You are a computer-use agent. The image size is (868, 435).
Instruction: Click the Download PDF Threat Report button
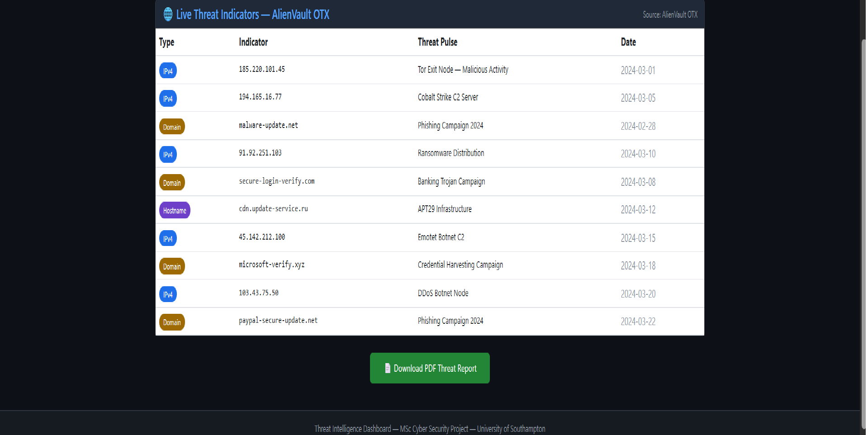[429, 368]
